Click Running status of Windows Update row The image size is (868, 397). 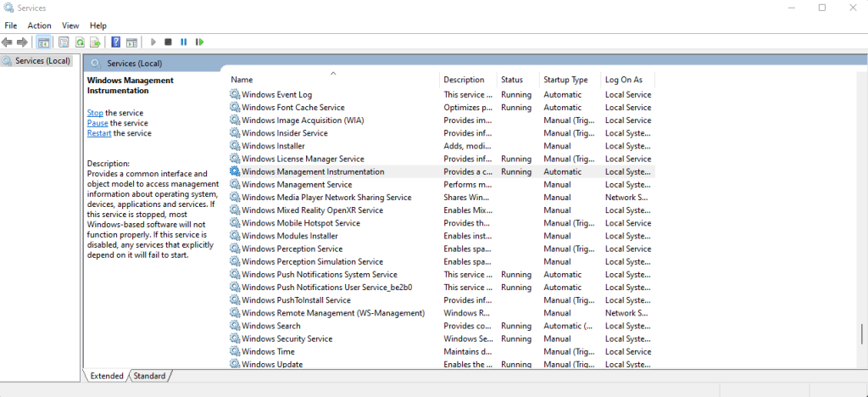click(516, 364)
